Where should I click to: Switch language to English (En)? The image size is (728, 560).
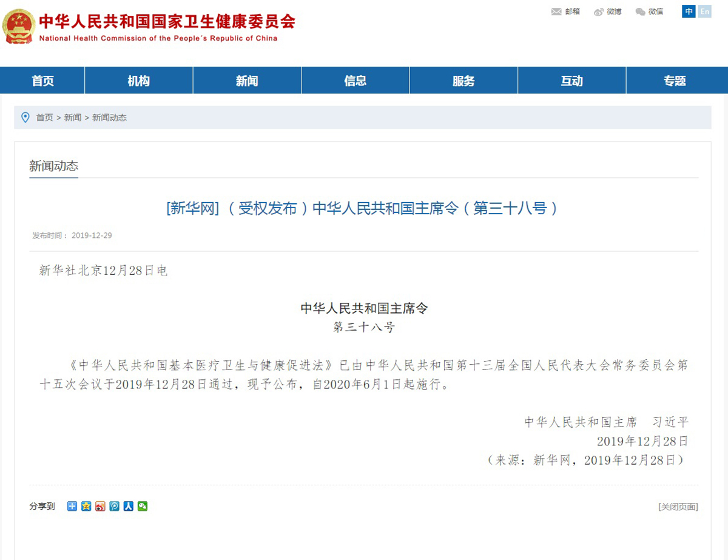704,12
